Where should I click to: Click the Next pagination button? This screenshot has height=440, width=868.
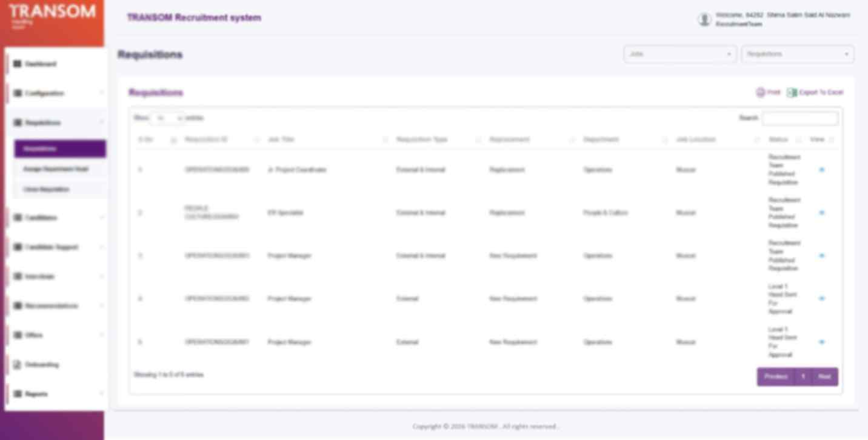coord(825,377)
